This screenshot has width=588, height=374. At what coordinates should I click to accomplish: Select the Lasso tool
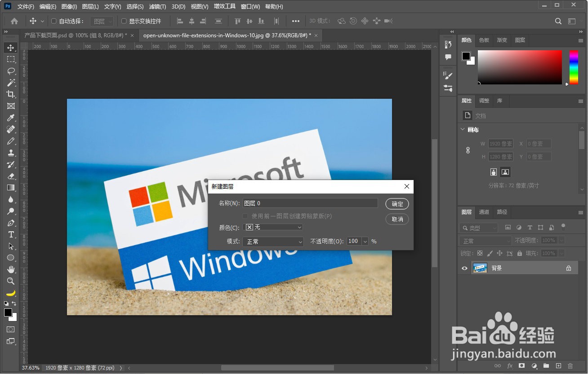[x=11, y=71]
